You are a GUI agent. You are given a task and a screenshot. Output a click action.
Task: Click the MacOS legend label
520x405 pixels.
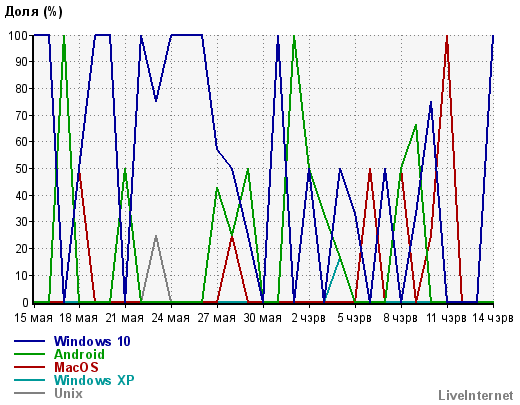76,367
